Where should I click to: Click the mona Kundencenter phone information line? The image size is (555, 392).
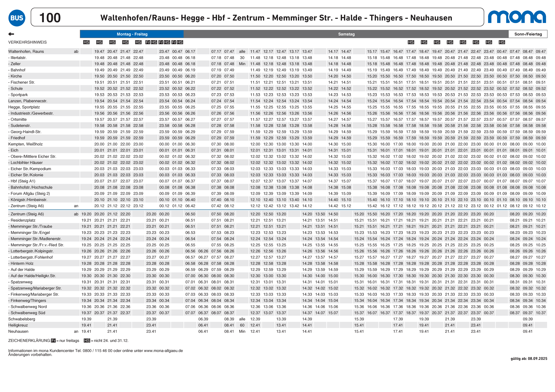tap(95, 351)
